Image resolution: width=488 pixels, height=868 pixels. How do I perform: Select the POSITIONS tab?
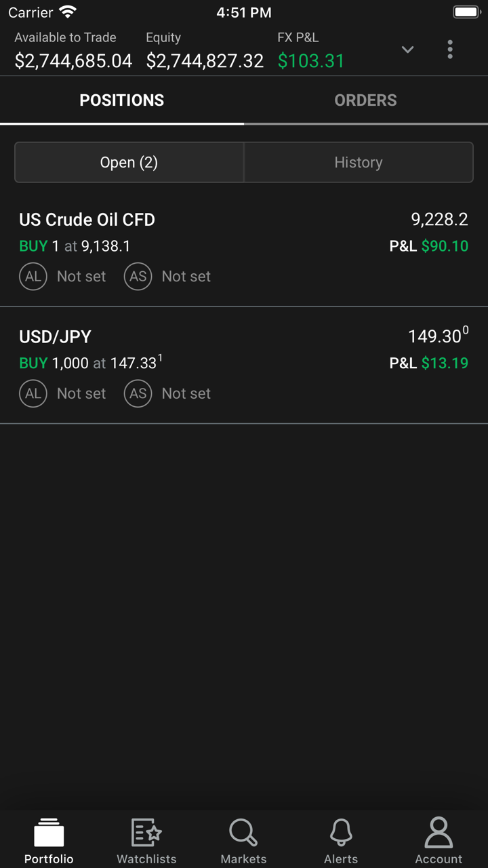(122, 100)
